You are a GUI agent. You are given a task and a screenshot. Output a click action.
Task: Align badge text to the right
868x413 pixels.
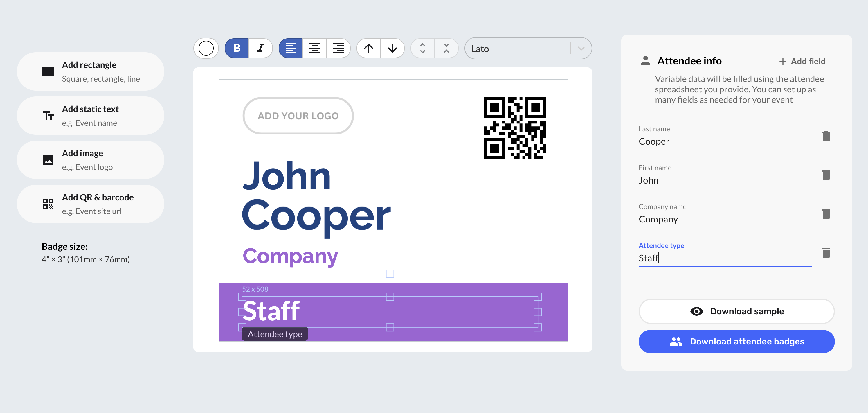click(338, 48)
